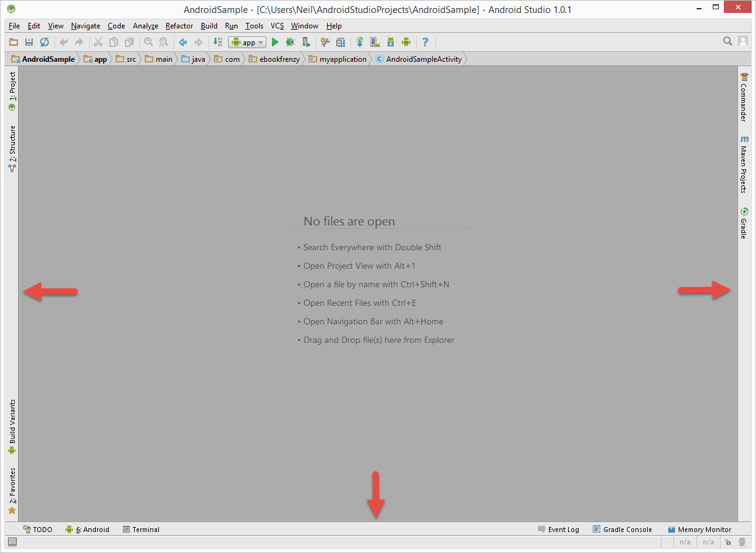Viewport: 756px width, 553px height.
Task: Open Help with the question mark icon
Action: 425,42
